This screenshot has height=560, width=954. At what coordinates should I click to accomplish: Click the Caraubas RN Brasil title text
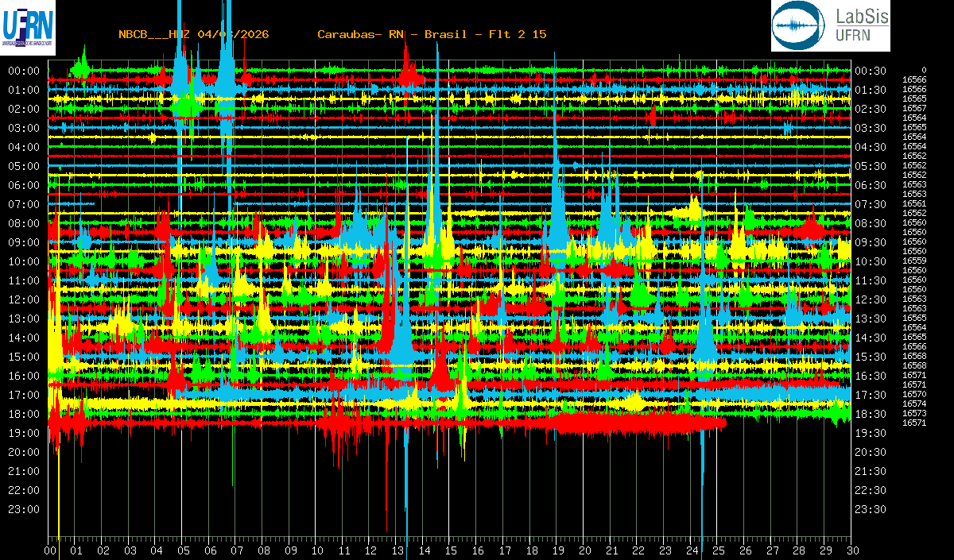[431, 34]
